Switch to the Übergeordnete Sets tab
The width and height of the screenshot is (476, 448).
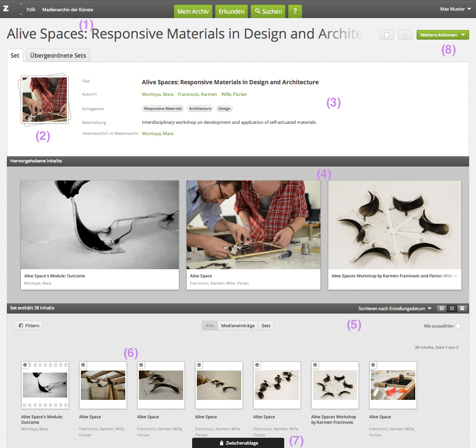coord(58,56)
